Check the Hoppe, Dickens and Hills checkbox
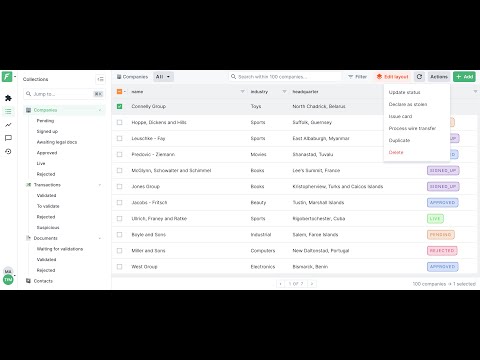This screenshot has width=480, height=360. pos(119,122)
